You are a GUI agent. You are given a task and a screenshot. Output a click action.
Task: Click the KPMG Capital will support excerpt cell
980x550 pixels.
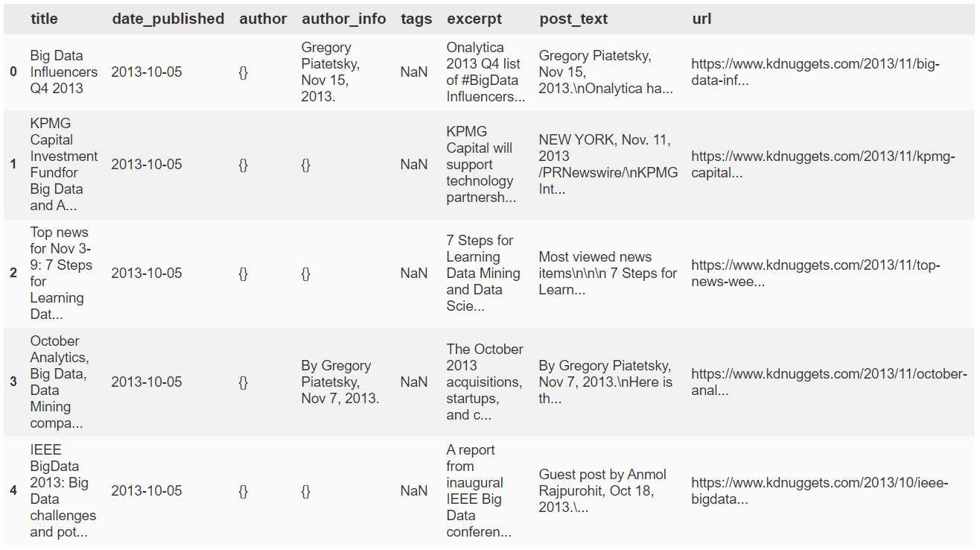point(481,164)
